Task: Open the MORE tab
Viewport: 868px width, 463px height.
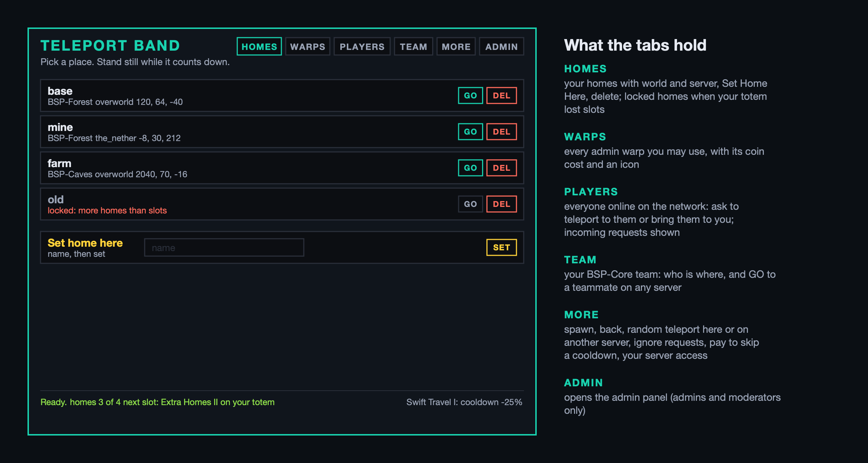Action: tap(456, 46)
